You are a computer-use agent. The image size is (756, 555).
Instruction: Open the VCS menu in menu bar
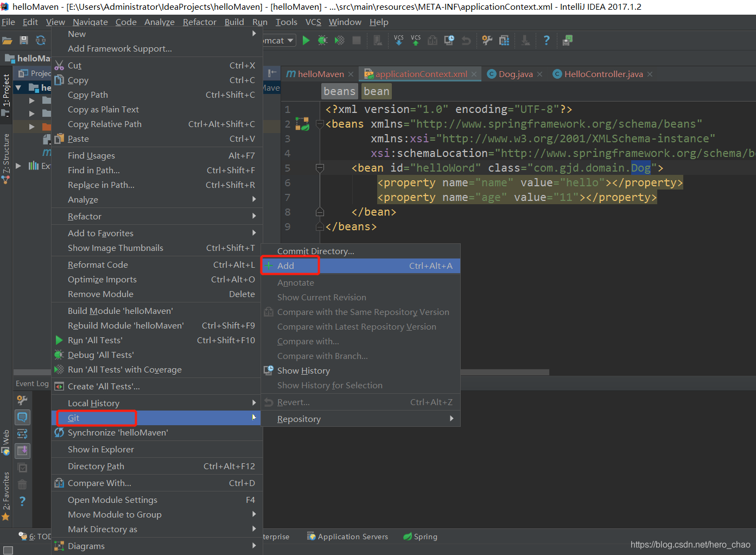[x=313, y=22]
